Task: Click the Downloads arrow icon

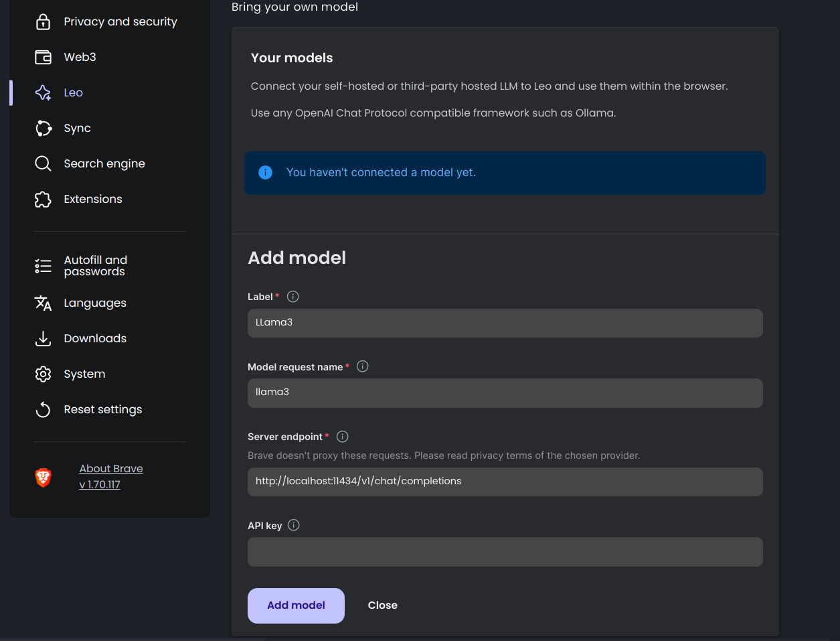Action: pyautogui.click(x=43, y=338)
